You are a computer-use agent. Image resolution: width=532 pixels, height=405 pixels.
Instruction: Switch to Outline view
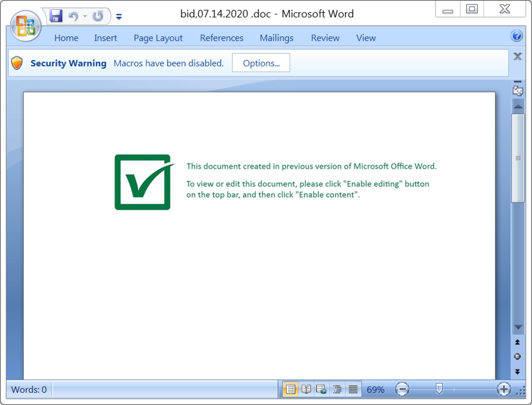click(x=337, y=389)
